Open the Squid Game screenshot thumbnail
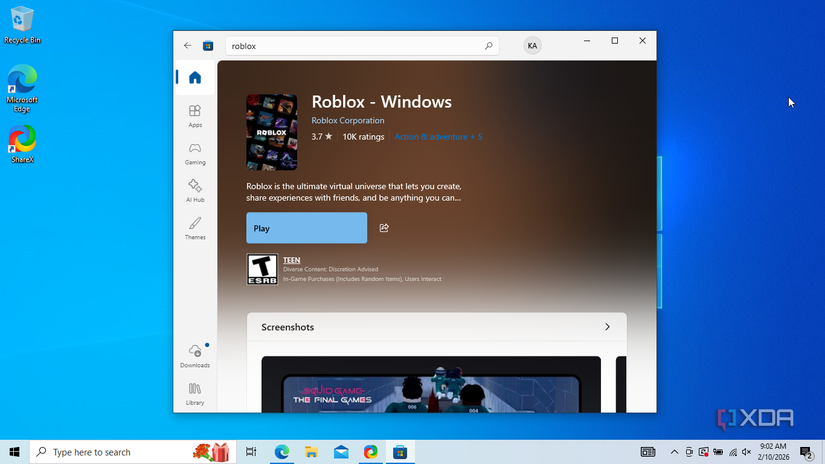 (x=431, y=385)
